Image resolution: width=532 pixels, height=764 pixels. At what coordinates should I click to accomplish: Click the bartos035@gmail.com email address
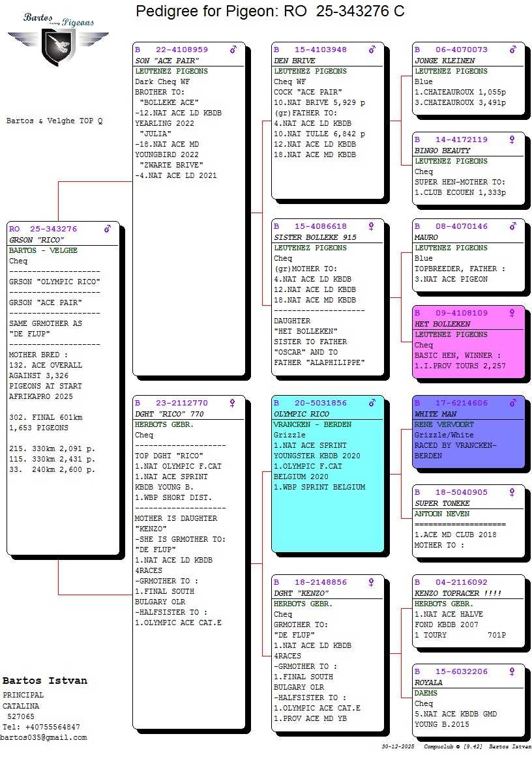coord(44,737)
